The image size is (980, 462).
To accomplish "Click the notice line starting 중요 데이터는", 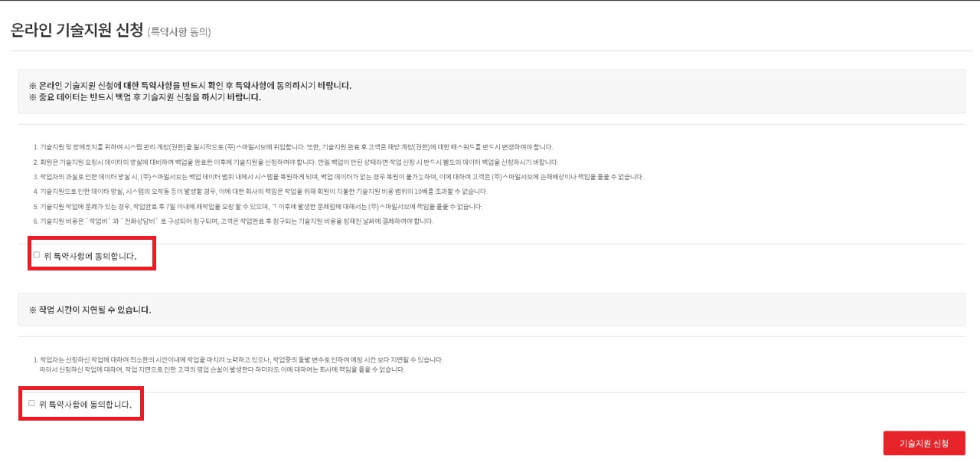I will 145,98.
